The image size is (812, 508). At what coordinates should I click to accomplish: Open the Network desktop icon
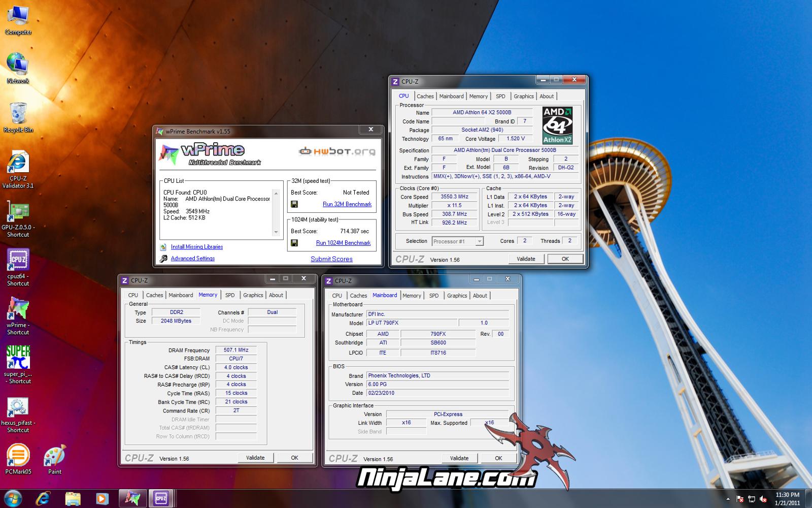coord(18,69)
